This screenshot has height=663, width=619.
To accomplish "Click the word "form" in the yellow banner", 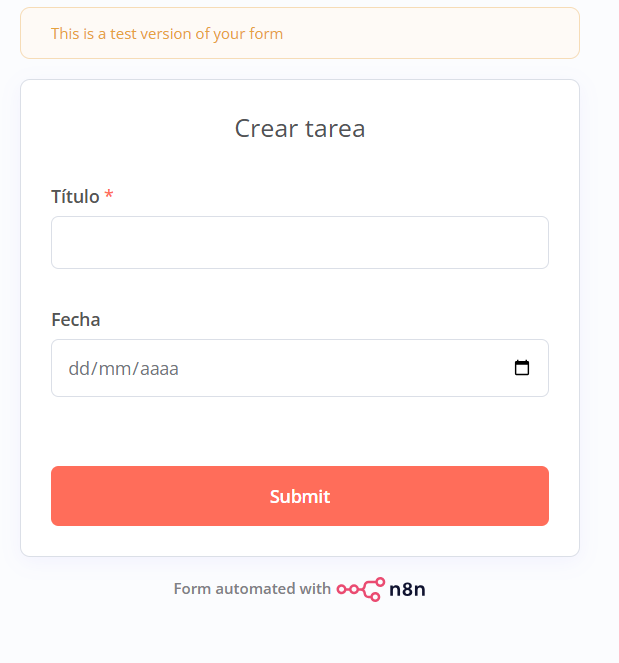I will (267, 34).
